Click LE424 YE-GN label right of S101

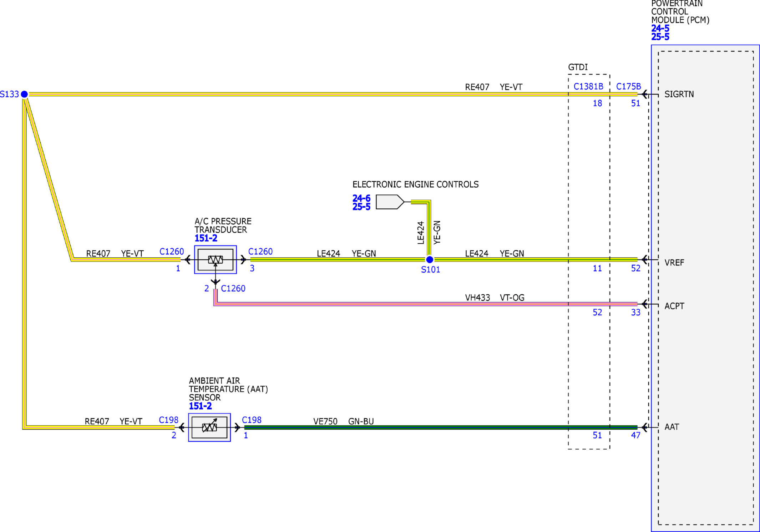(494, 254)
